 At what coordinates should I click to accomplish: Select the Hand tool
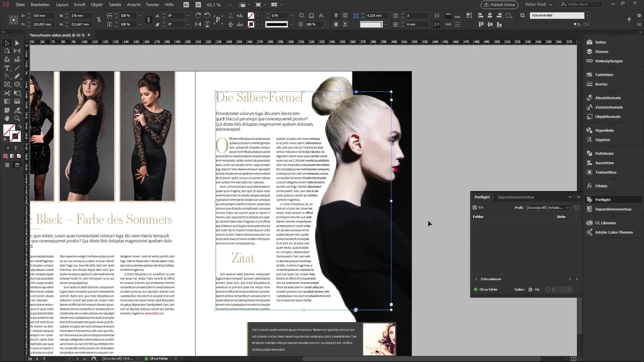[x=7, y=118]
